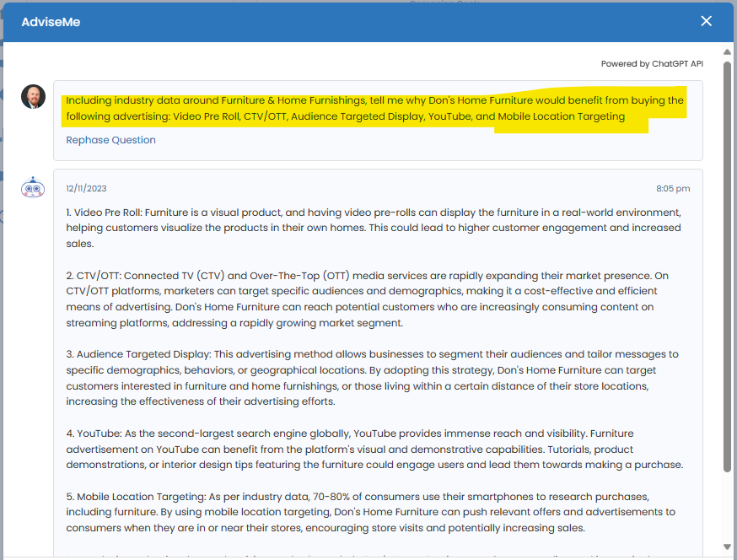Click the 12/11/2023 date stamp
The width and height of the screenshot is (737, 560).
tap(86, 189)
